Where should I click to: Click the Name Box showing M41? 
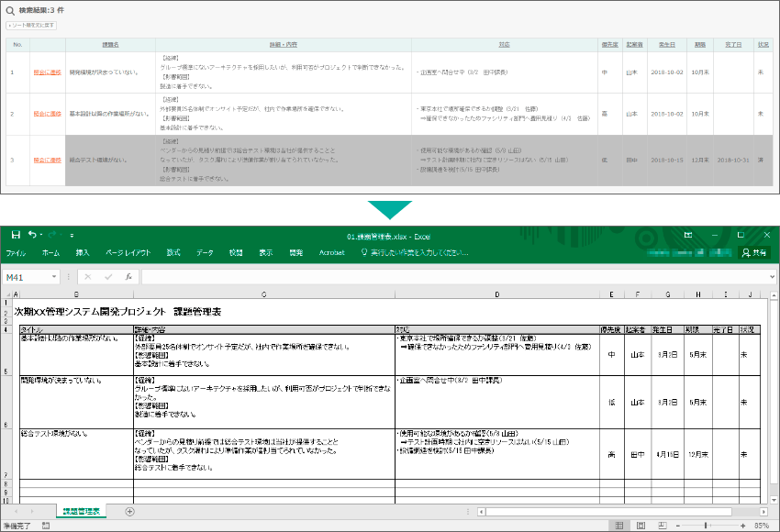(x=26, y=277)
